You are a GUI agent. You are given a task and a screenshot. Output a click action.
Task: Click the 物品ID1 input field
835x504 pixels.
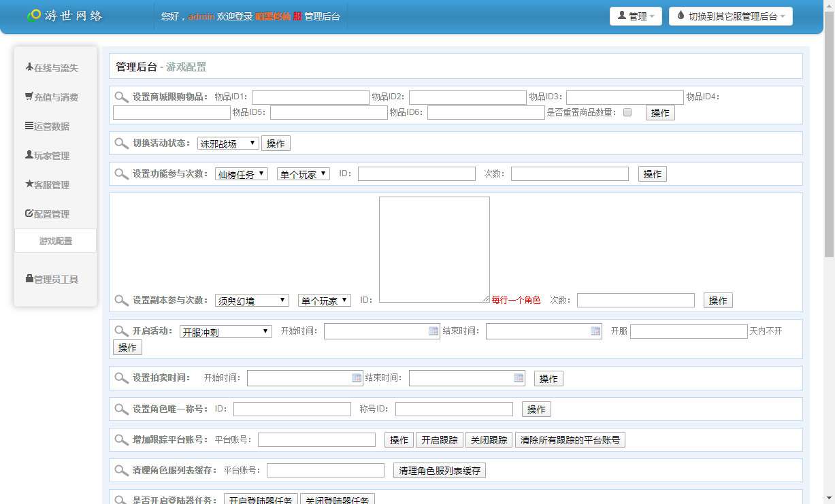tap(310, 97)
